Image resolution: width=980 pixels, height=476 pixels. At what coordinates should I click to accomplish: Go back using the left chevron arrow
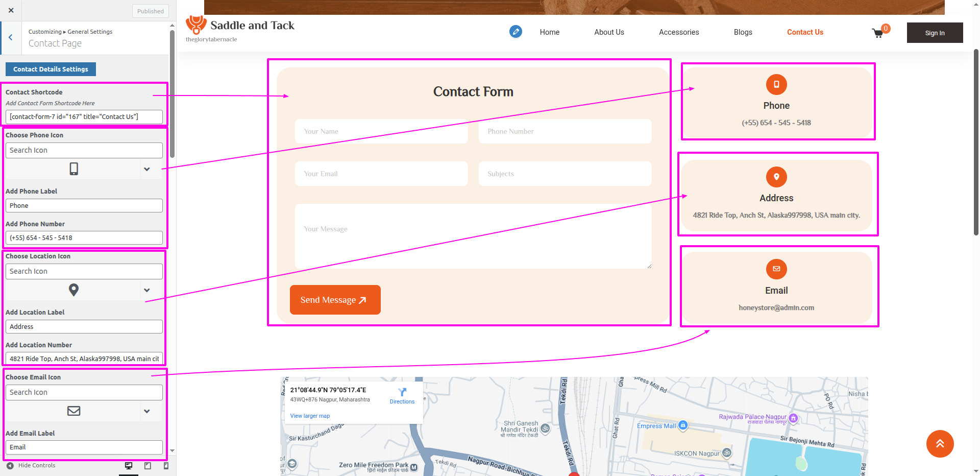tap(11, 37)
